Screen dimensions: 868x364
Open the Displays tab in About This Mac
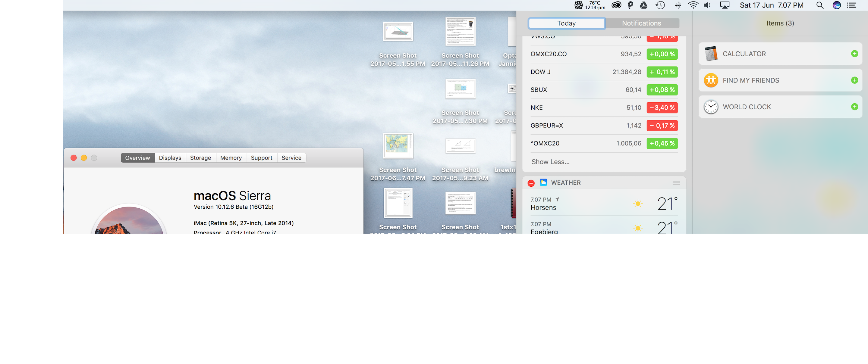coord(170,157)
